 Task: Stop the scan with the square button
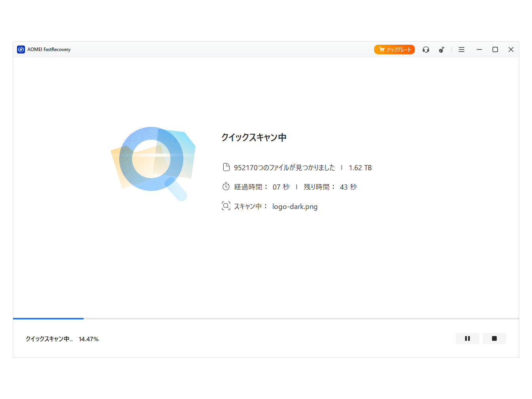click(x=494, y=338)
